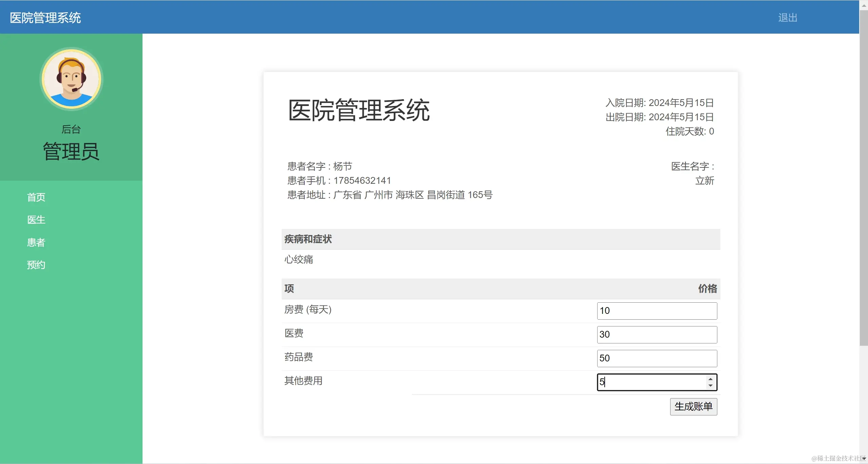Focus the 药品费 price input field
The height and width of the screenshot is (464, 868).
[x=657, y=358]
